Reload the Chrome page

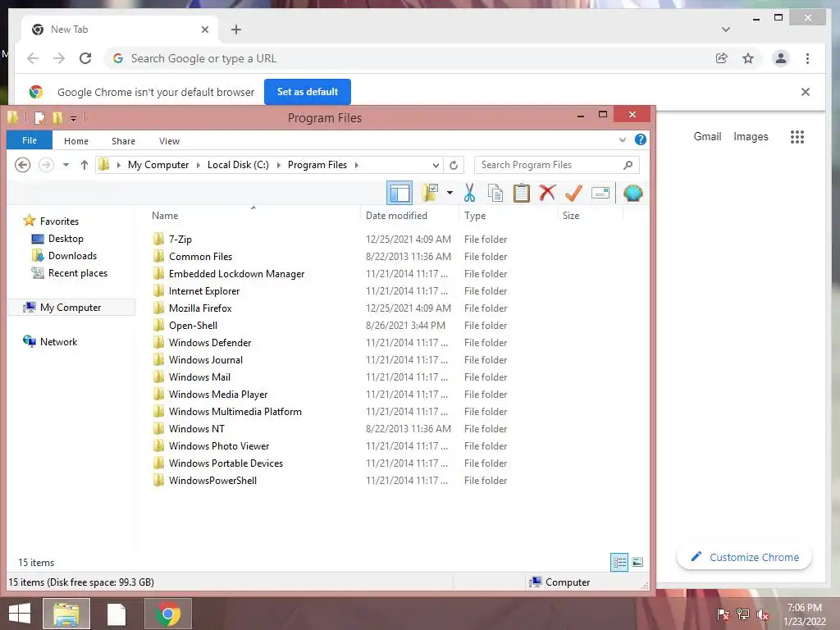tap(85, 58)
